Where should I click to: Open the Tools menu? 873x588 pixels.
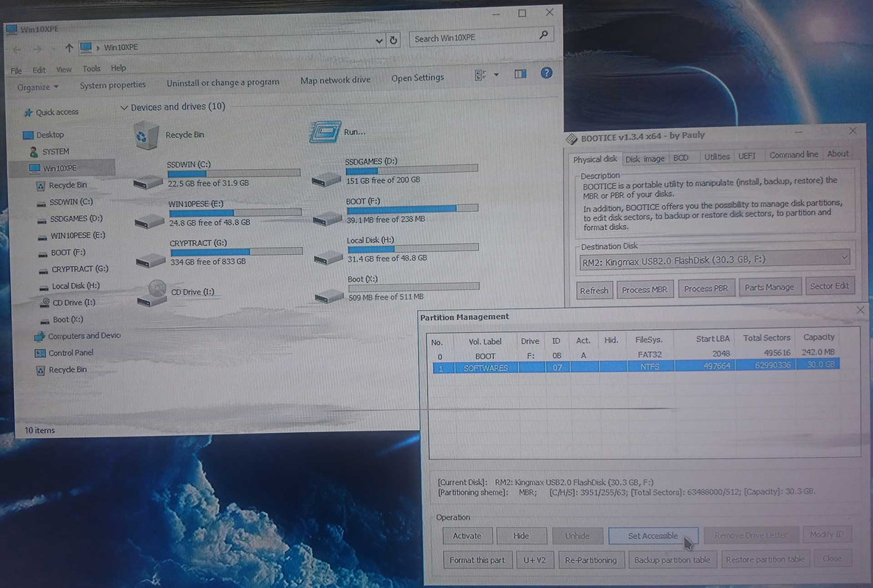[91, 68]
